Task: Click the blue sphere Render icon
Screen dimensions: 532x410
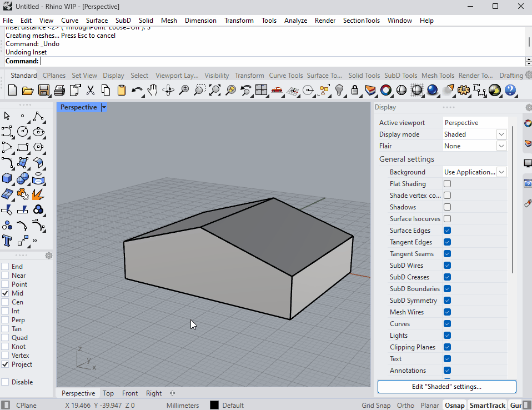Action: [432, 91]
